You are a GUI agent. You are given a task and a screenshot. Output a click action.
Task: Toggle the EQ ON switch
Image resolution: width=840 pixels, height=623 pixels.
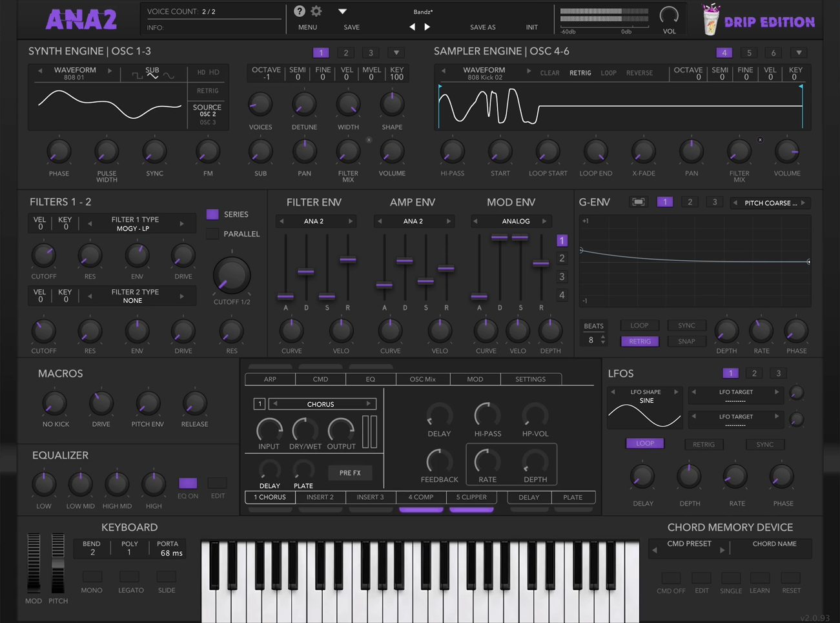click(x=188, y=483)
